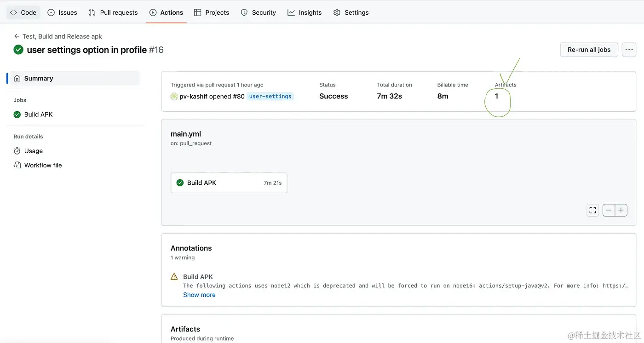Image resolution: width=644 pixels, height=343 pixels.
Task: Click the fullscreen workflow graph icon
Action: point(592,210)
